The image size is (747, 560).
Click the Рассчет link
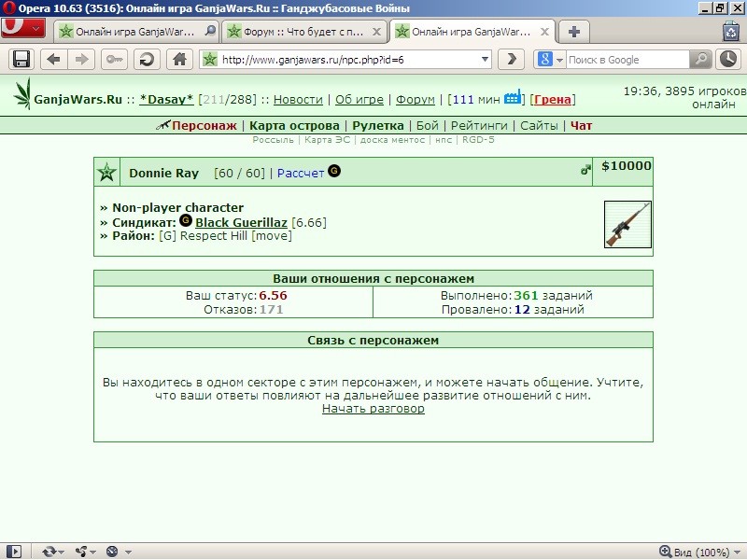301,174
